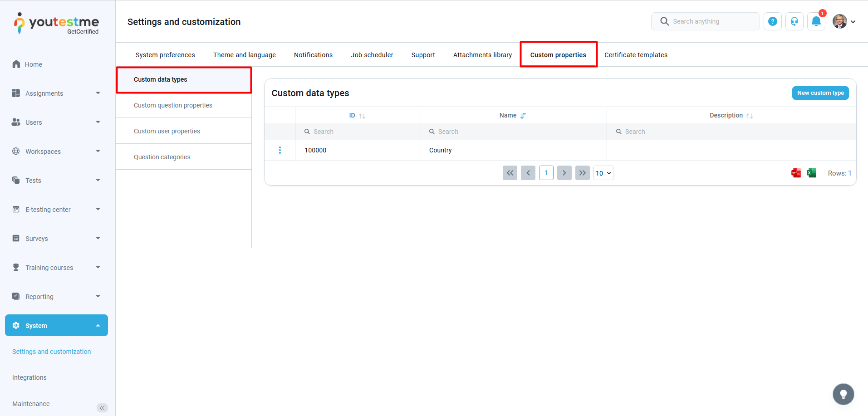The image size is (868, 416).
Task: Click the lightbulb hint button
Action: tap(843, 394)
